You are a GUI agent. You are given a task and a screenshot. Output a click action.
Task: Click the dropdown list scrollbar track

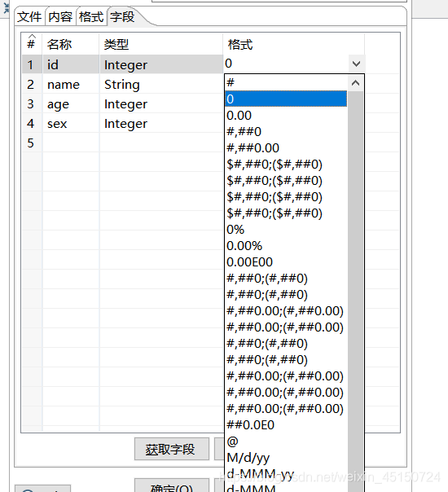pos(355,292)
